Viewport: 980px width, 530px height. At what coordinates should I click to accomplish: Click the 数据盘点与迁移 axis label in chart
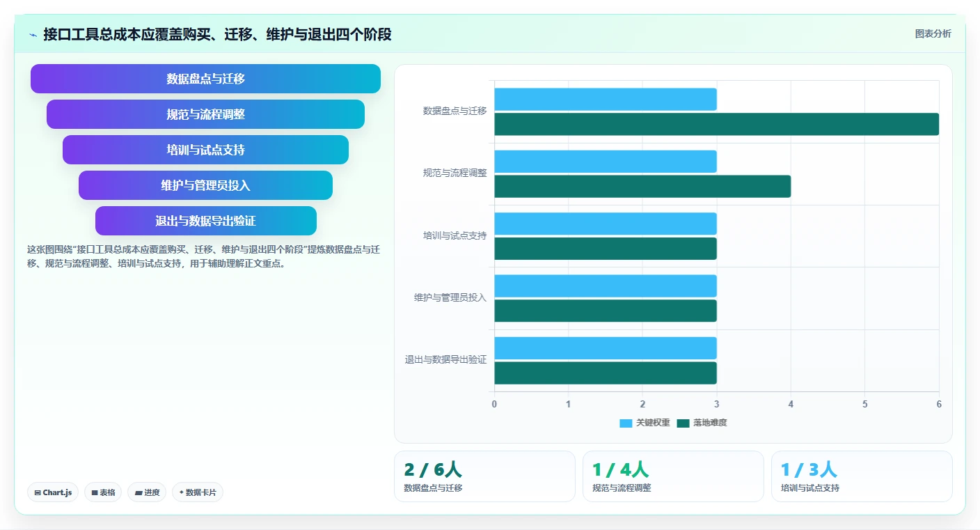[455, 111]
